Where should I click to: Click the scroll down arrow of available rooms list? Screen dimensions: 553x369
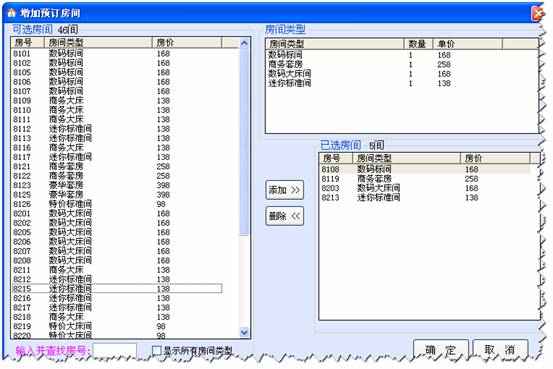(x=244, y=332)
